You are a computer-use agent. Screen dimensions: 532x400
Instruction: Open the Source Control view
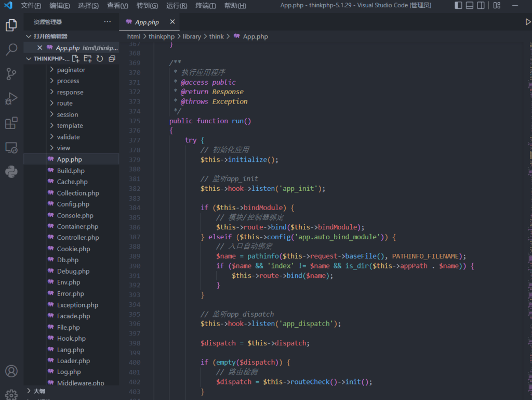click(11, 74)
